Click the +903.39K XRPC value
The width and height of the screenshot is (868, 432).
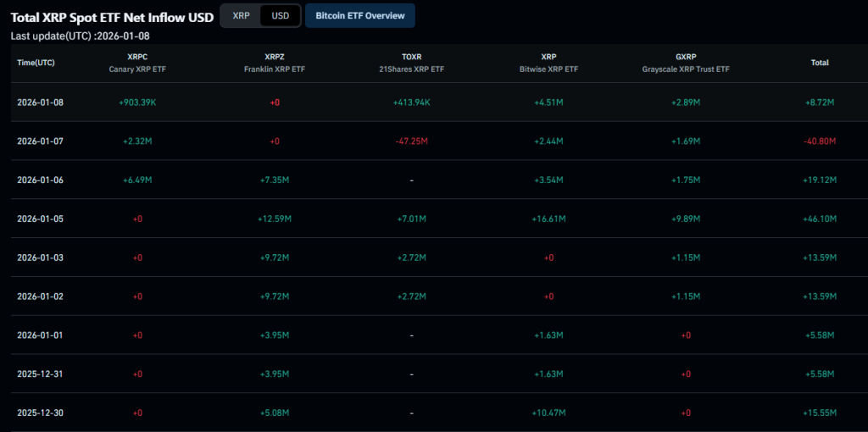(137, 102)
